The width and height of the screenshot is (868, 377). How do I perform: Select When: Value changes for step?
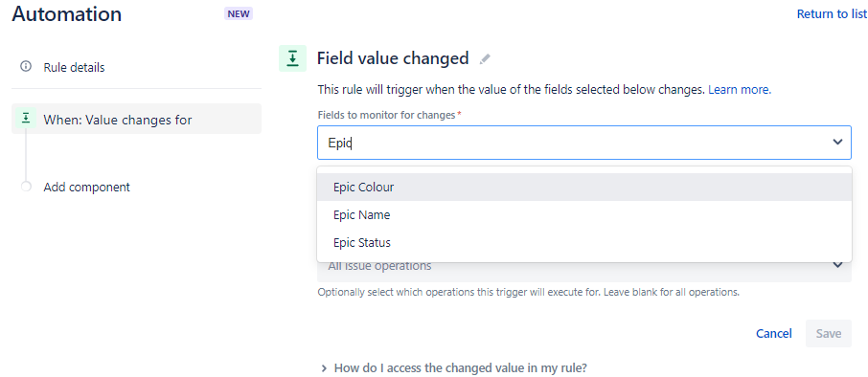click(136, 119)
